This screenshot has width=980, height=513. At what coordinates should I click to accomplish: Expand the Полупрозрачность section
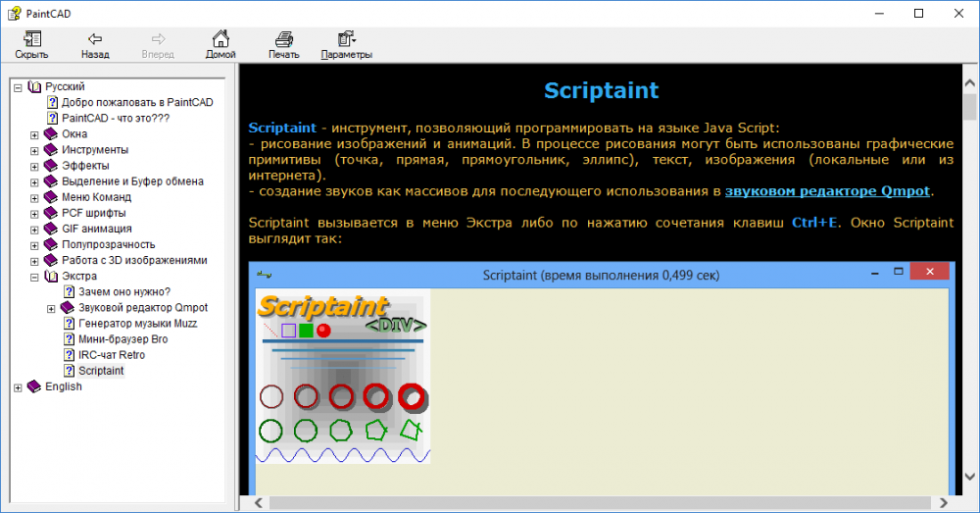[x=34, y=245]
